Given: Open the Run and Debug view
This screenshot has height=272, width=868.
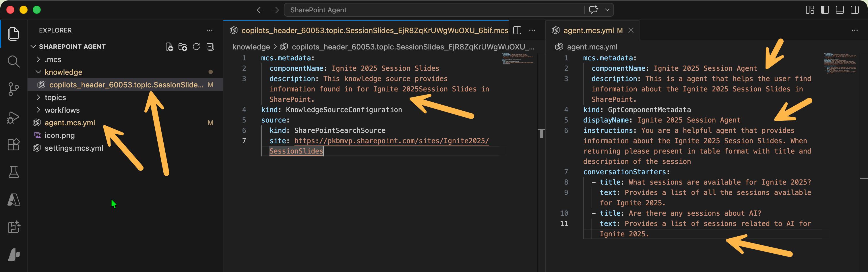Looking at the screenshot, I should pyautogui.click(x=13, y=117).
